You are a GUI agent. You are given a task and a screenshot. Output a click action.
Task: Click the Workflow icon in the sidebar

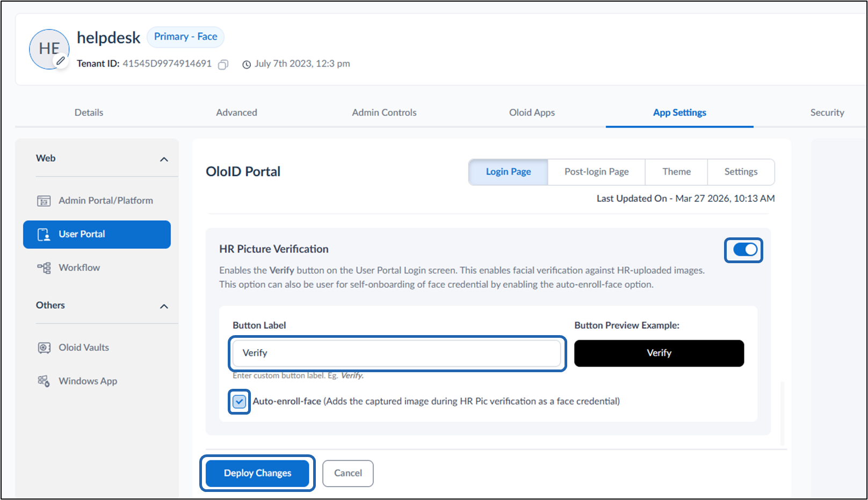click(44, 268)
